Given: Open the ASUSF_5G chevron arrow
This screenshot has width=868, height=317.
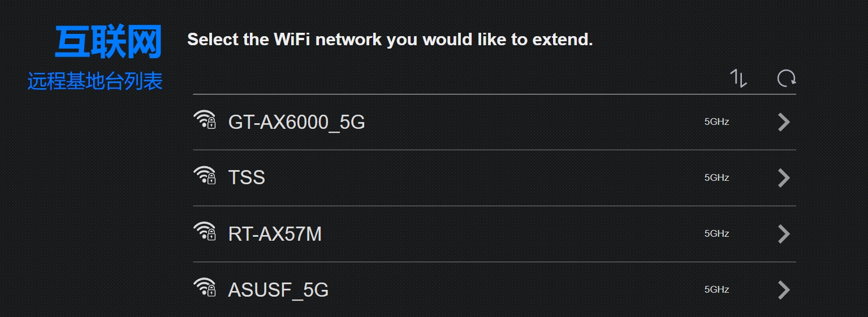Looking at the screenshot, I should pyautogui.click(x=784, y=290).
